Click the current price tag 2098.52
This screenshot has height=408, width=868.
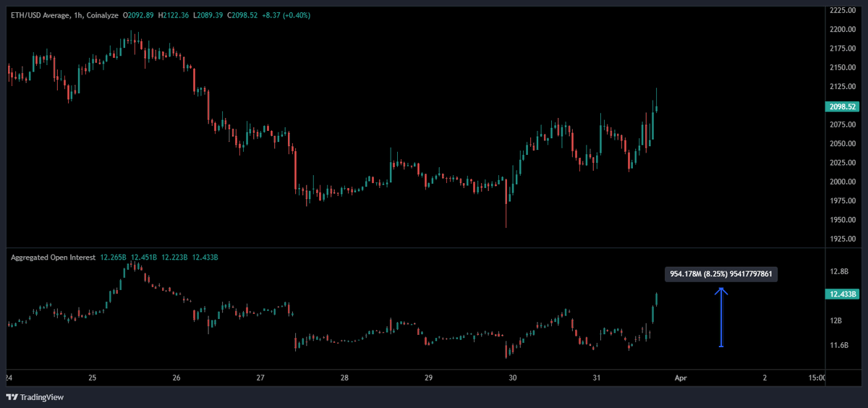click(x=842, y=106)
